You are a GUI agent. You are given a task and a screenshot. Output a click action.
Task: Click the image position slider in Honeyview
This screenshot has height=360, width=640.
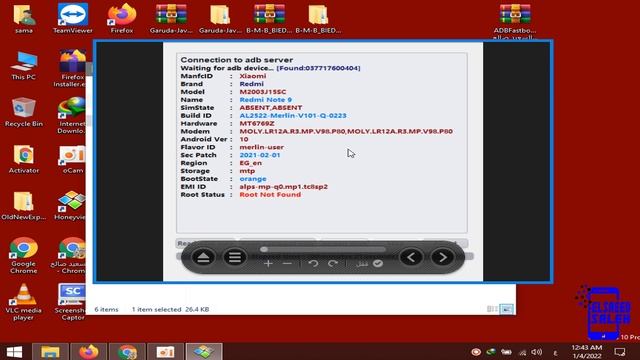(322, 249)
